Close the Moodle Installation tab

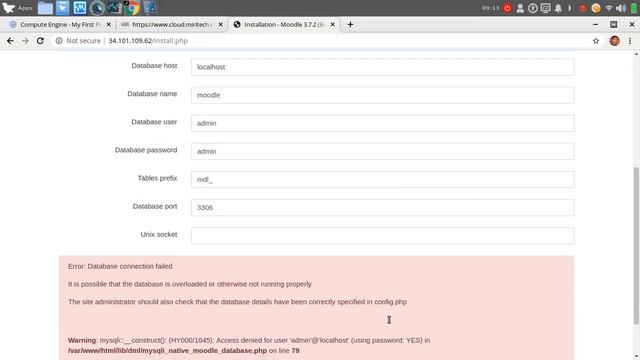click(x=333, y=24)
